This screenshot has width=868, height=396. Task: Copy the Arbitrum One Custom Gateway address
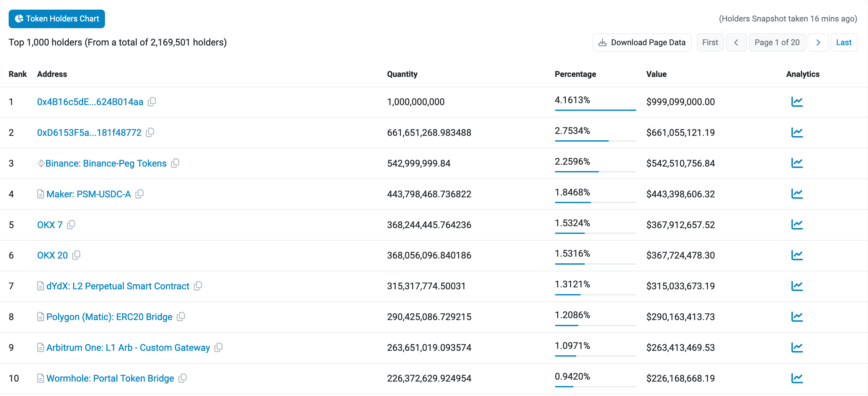coord(219,347)
